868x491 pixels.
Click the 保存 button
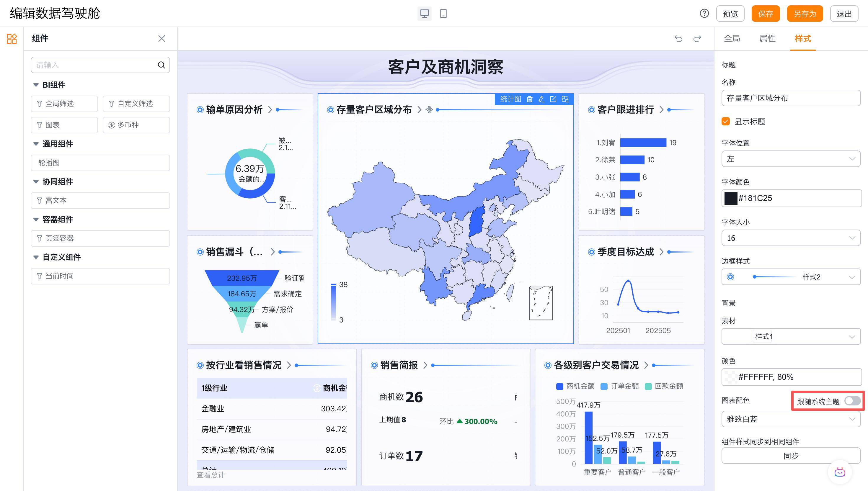point(766,14)
